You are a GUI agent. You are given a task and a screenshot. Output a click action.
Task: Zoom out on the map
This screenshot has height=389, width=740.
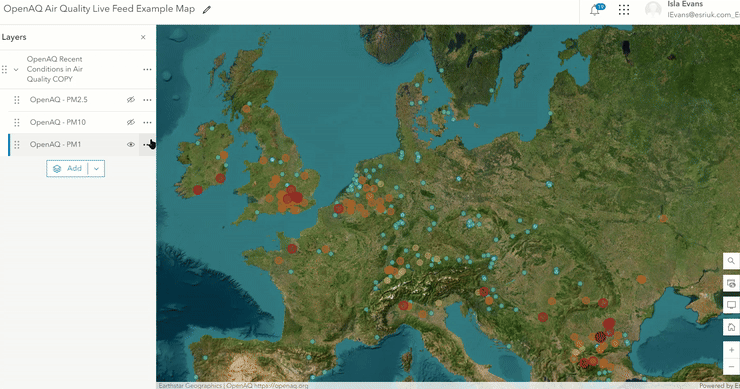tap(731, 366)
